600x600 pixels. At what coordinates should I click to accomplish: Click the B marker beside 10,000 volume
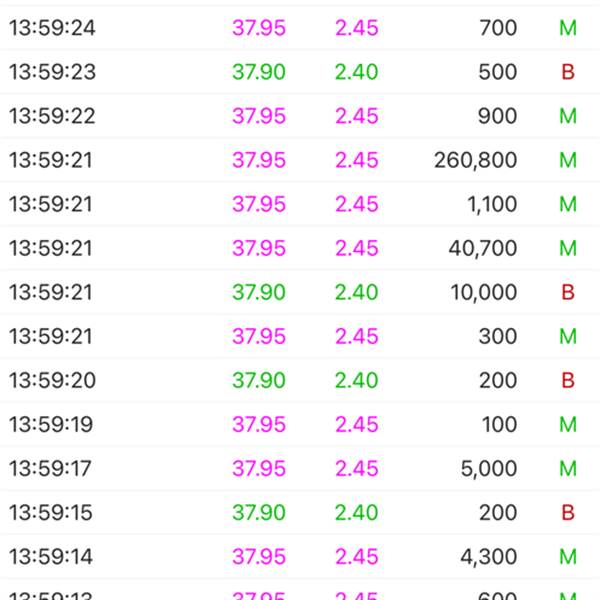(568, 292)
